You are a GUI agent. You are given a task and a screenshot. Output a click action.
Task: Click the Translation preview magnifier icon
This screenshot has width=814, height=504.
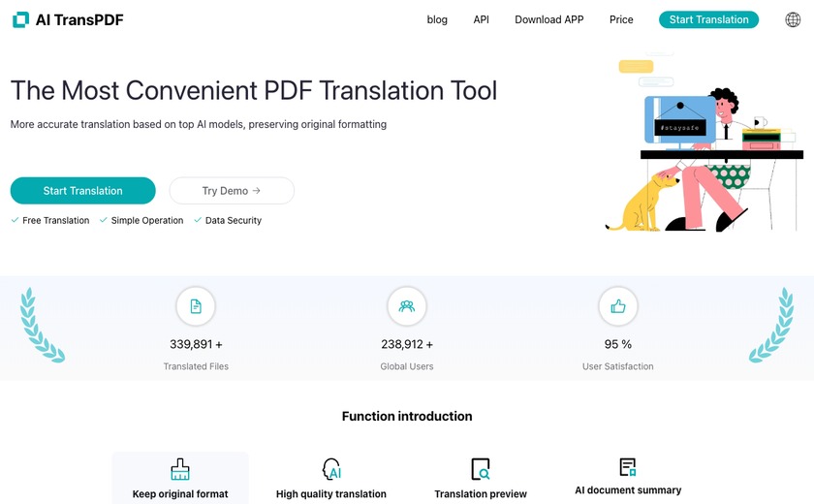[x=481, y=469]
